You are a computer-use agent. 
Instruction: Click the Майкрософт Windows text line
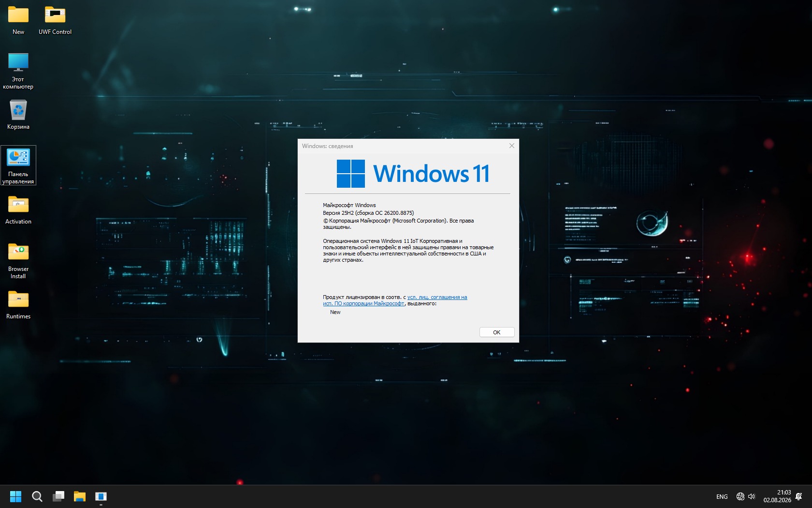[x=349, y=205]
